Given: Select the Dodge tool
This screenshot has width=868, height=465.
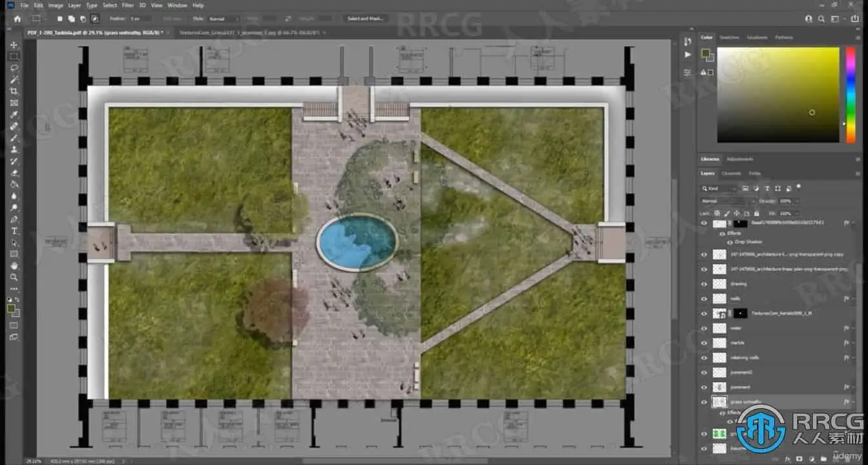Looking at the screenshot, I should (14, 208).
